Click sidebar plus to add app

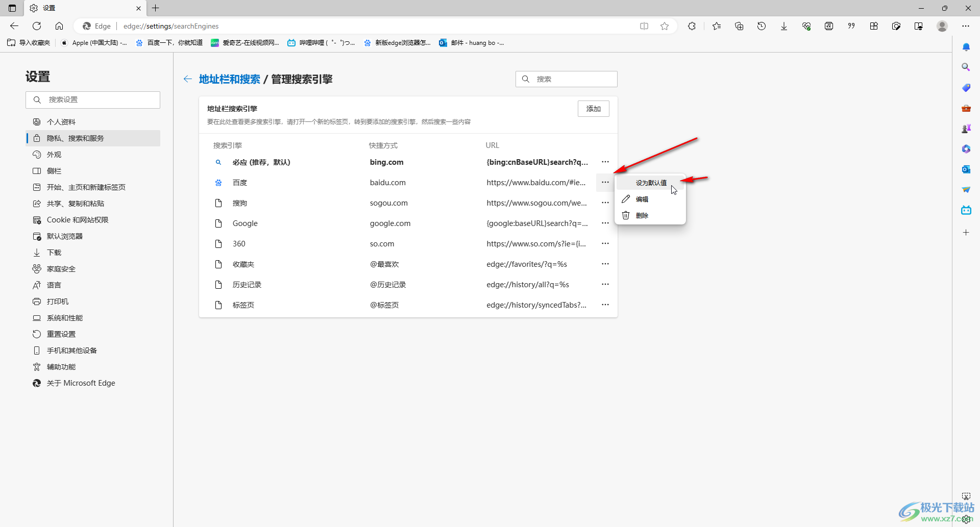966,233
